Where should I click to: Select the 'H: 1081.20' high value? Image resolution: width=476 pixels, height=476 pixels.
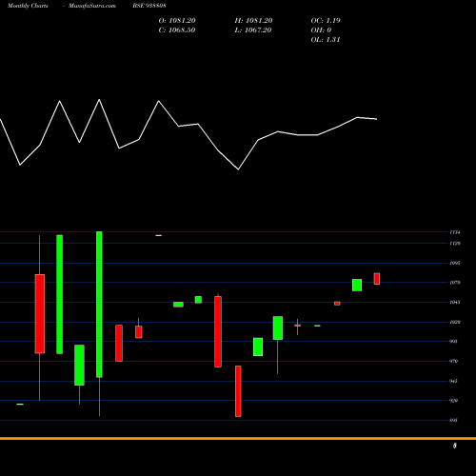point(253,21)
